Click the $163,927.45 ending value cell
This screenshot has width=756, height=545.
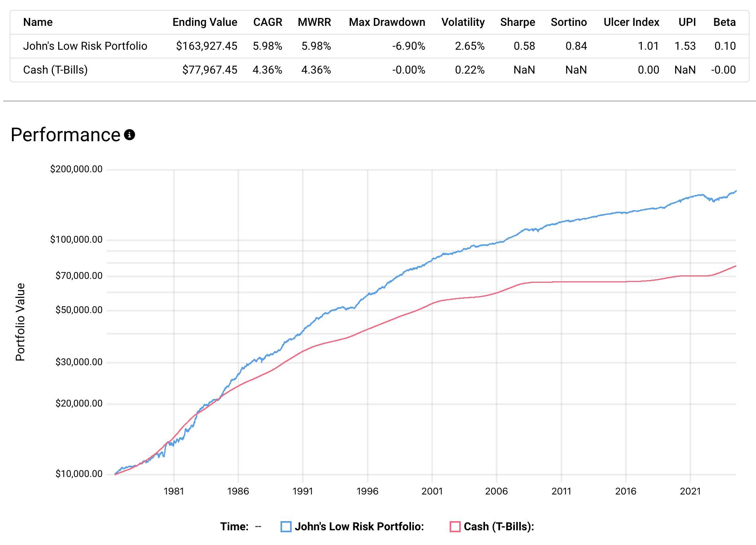[x=207, y=46]
